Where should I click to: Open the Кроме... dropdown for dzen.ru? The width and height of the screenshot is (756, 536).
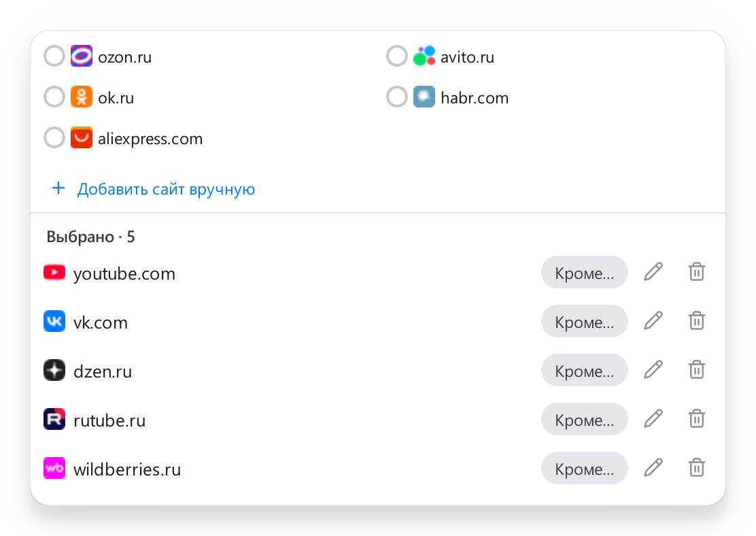pos(585,370)
